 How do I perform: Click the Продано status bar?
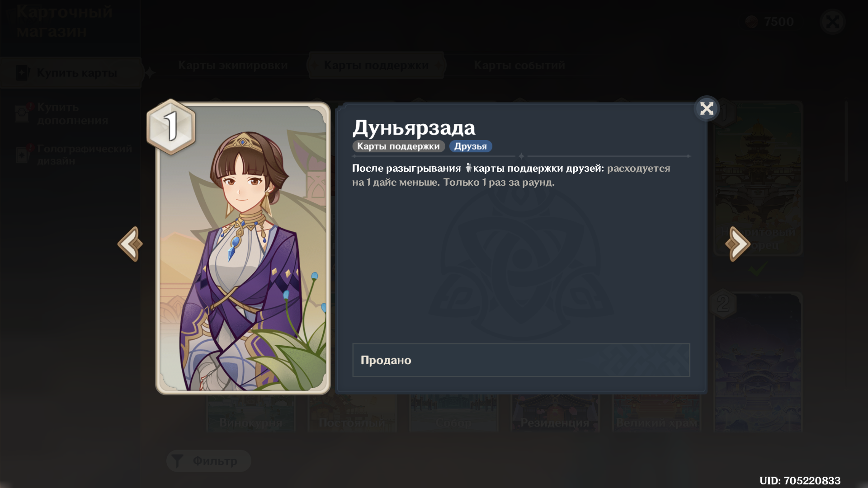(521, 360)
